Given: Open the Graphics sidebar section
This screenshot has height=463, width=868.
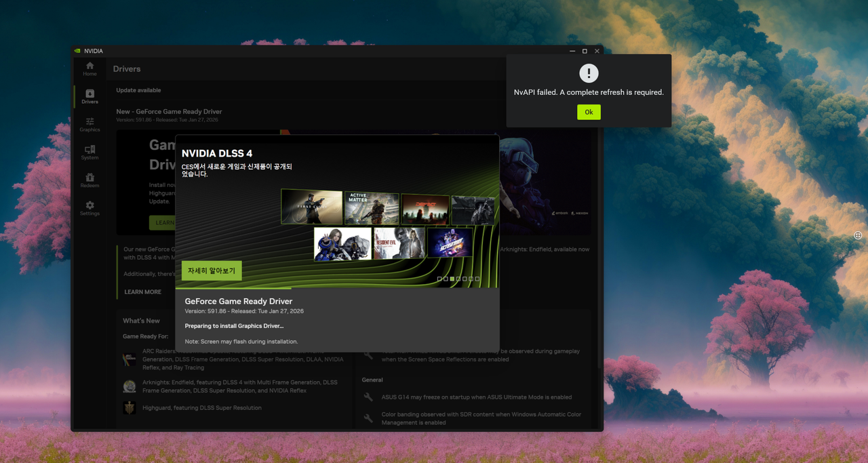Looking at the screenshot, I should (x=90, y=125).
